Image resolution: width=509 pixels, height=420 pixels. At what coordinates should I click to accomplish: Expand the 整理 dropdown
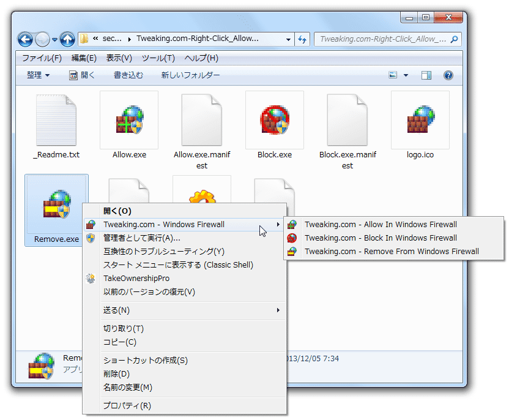pos(39,75)
